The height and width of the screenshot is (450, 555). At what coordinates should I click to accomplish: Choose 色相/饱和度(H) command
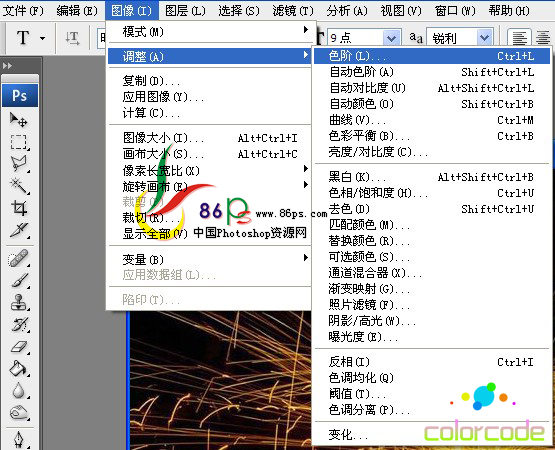coord(431,193)
